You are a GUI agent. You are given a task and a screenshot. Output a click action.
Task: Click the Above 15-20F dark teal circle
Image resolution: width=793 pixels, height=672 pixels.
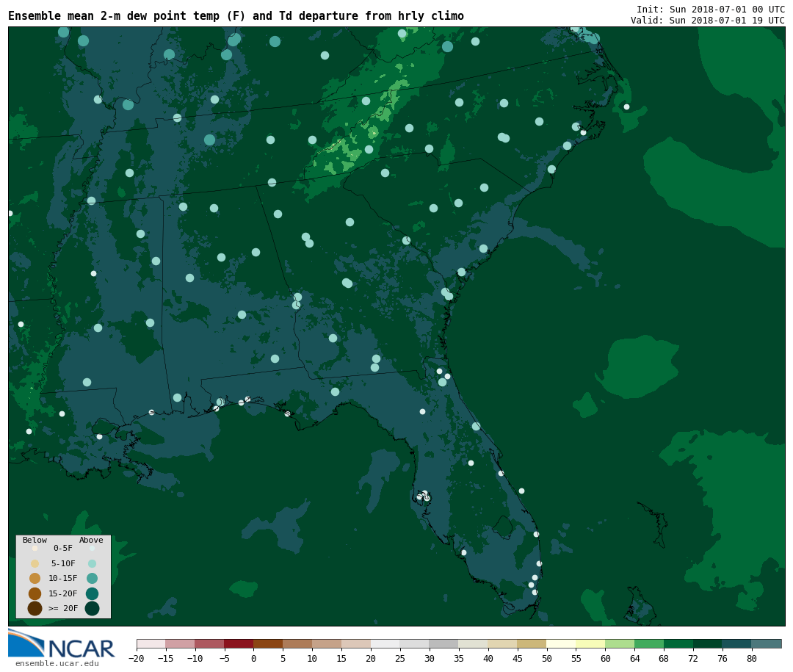(x=92, y=593)
